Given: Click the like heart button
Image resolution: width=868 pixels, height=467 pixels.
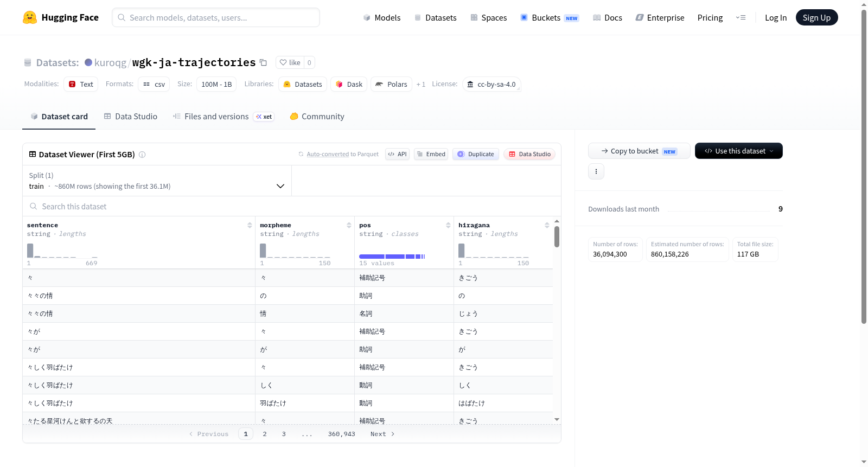Looking at the screenshot, I should [290, 62].
